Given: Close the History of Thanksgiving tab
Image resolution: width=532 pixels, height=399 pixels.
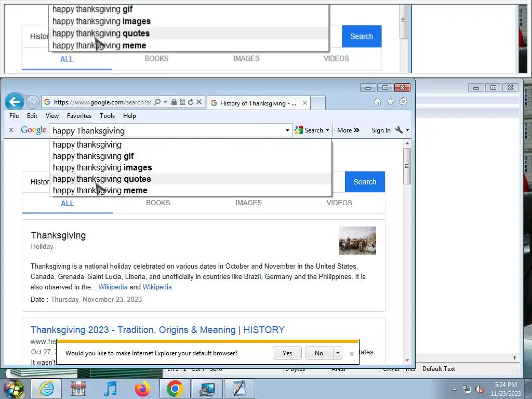Looking at the screenshot, I should (x=304, y=103).
